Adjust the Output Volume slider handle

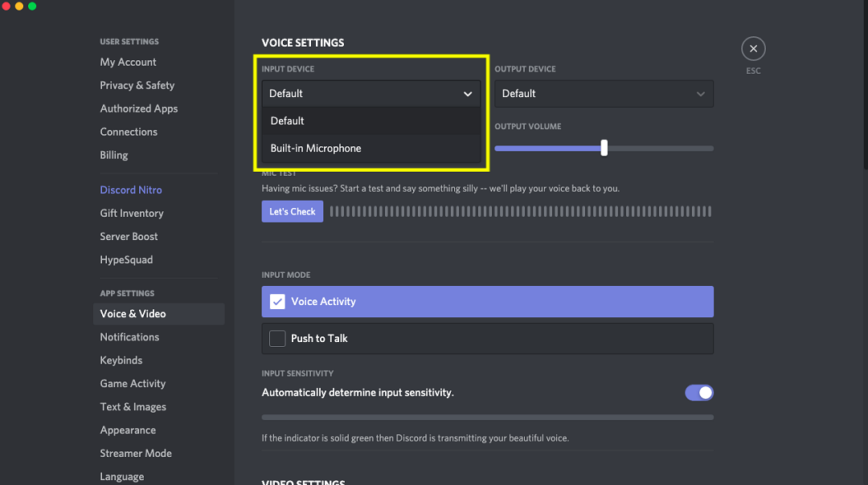[604, 148]
